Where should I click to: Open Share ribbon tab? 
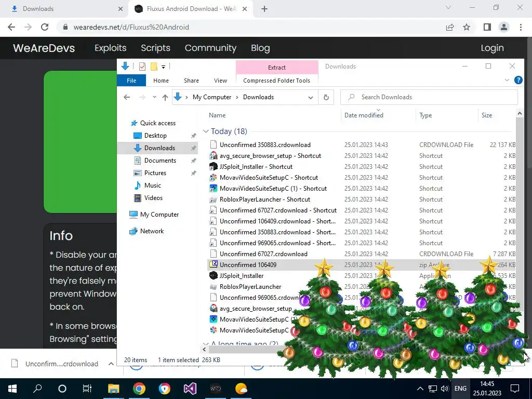[191, 81]
